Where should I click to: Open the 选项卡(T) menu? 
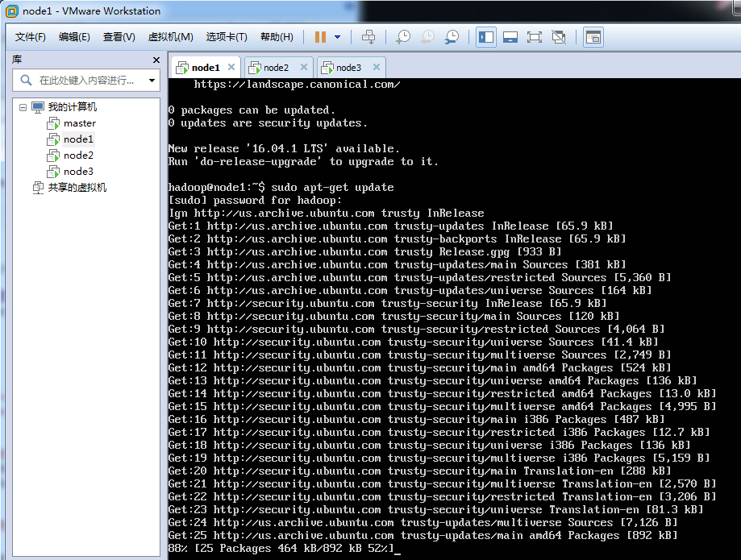point(227,37)
